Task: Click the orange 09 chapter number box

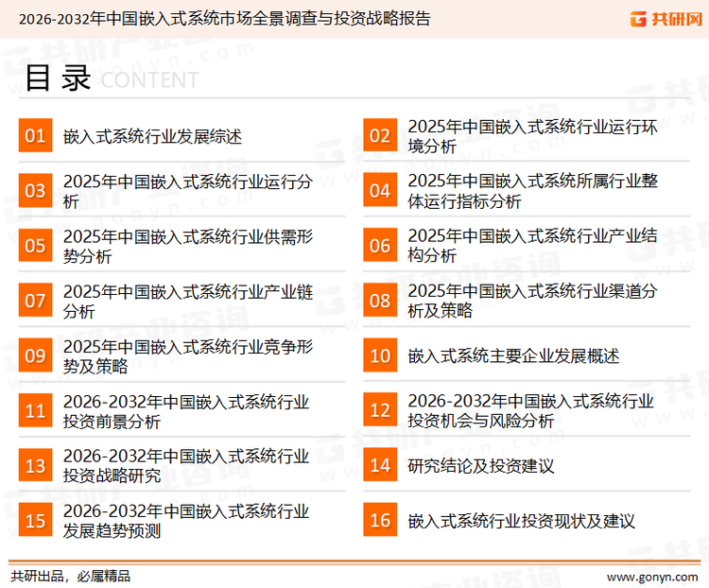Action: point(35,355)
